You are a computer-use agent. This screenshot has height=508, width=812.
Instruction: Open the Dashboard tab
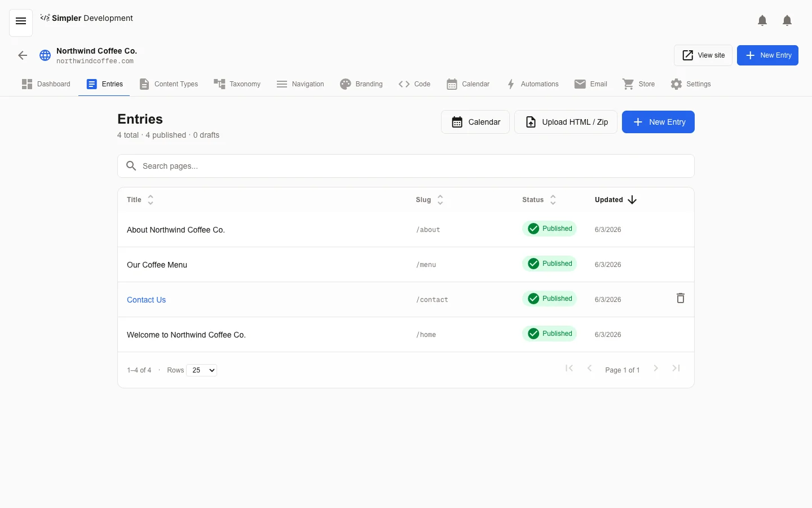pyautogui.click(x=46, y=84)
